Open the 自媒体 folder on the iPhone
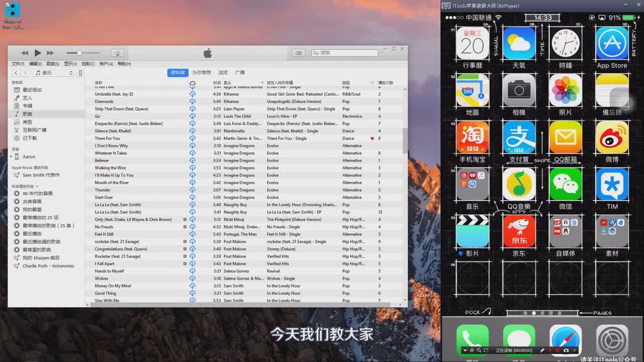This screenshot has height=362, width=644. coord(566,236)
